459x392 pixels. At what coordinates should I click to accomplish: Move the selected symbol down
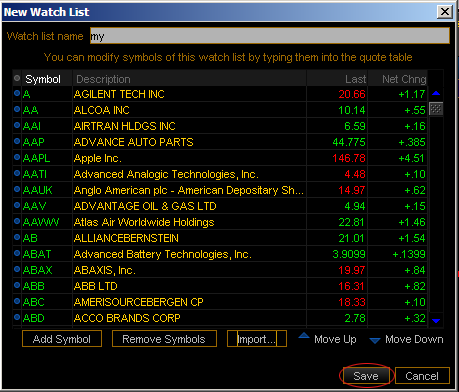pyautogui.click(x=406, y=340)
